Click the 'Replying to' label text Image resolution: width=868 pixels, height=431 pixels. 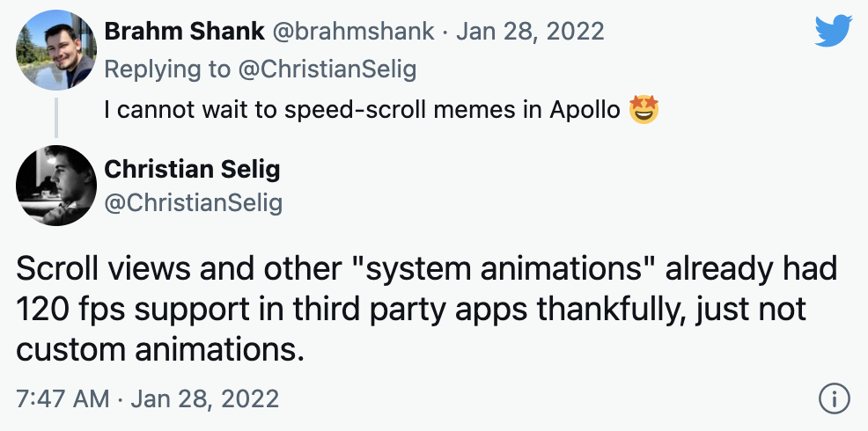coord(166,69)
